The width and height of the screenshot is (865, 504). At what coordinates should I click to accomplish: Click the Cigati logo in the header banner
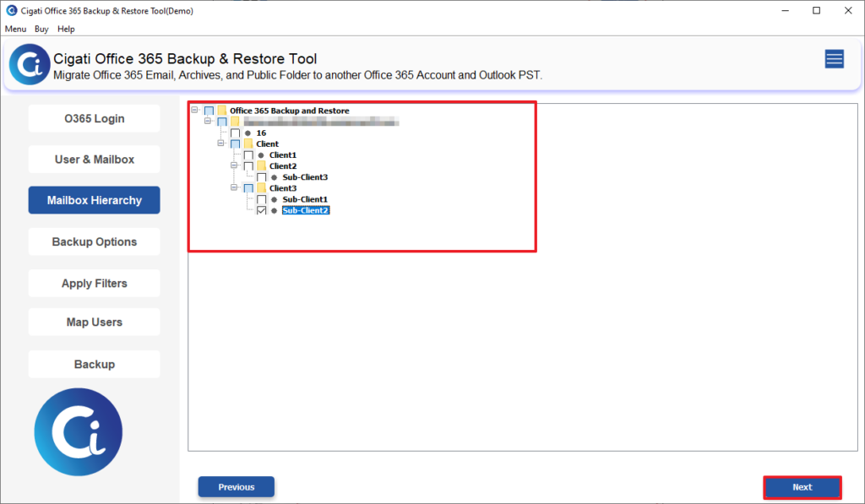click(30, 64)
